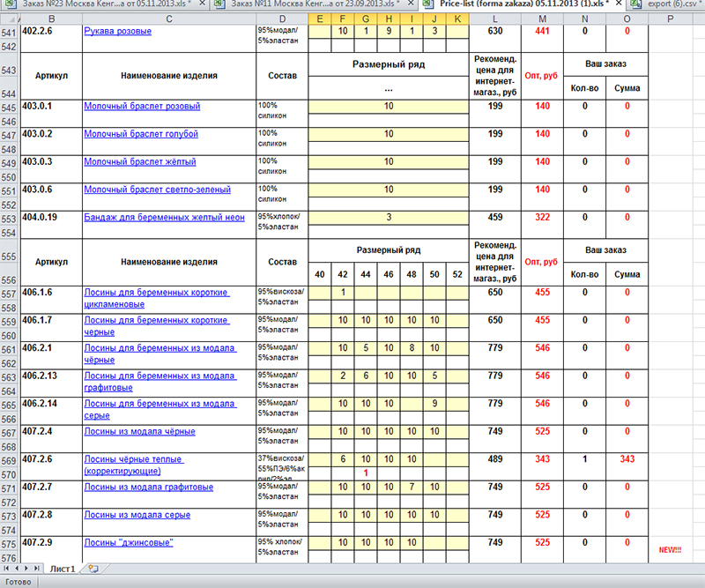705x588 pixels.
Task: Select column C header
Action: click(169, 19)
